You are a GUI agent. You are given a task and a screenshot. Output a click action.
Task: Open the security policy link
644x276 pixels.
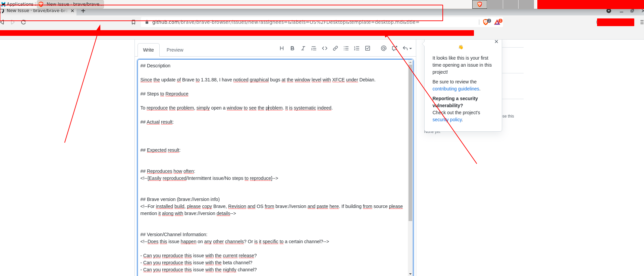tap(447, 120)
